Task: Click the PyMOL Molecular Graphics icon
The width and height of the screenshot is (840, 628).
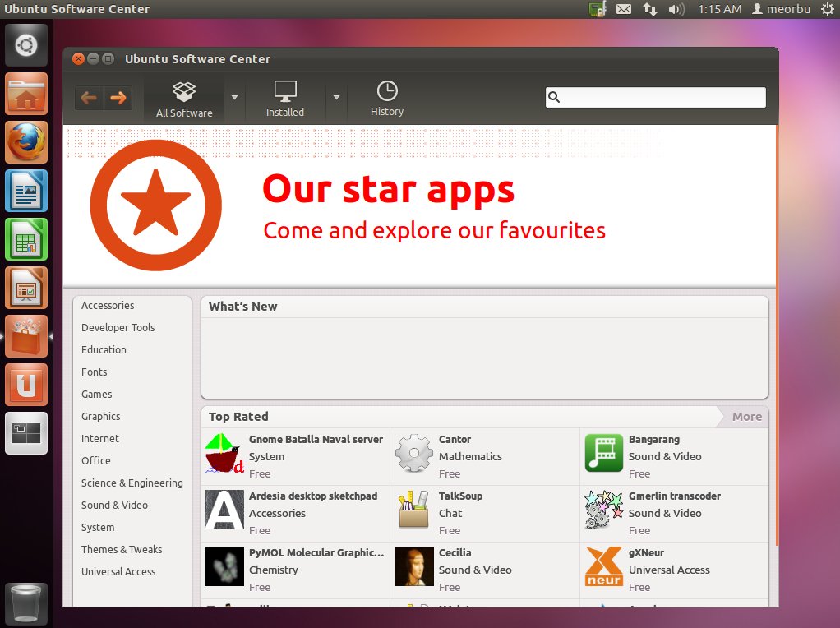Action: [224, 567]
